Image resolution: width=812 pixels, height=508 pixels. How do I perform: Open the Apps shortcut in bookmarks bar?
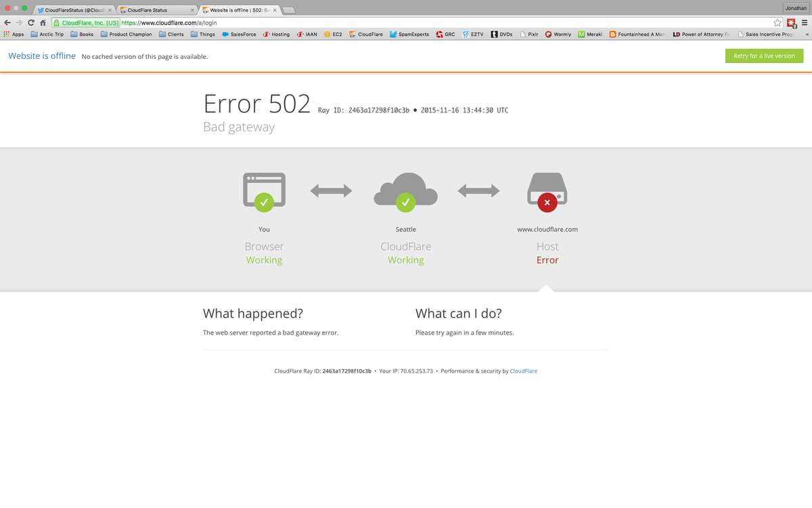tap(14, 34)
